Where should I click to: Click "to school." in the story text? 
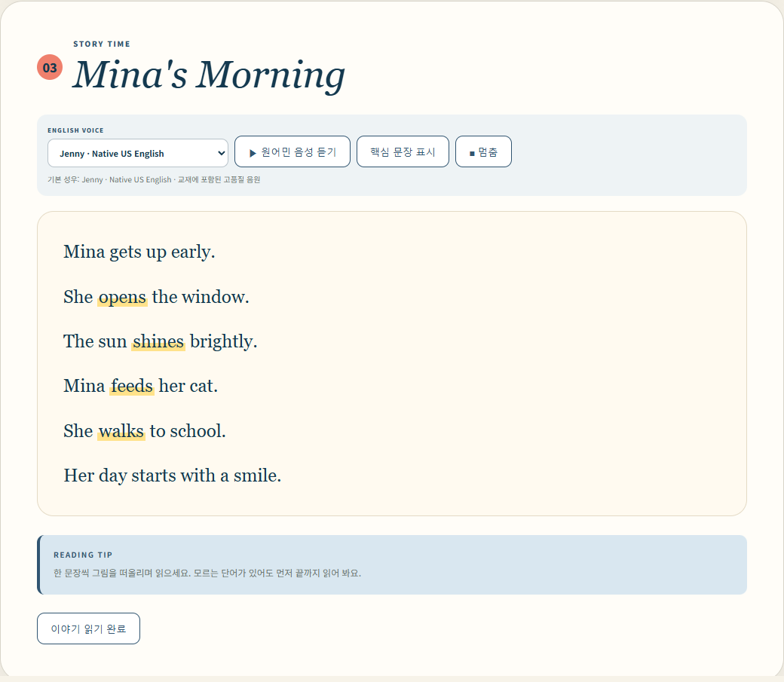[x=188, y=431]
